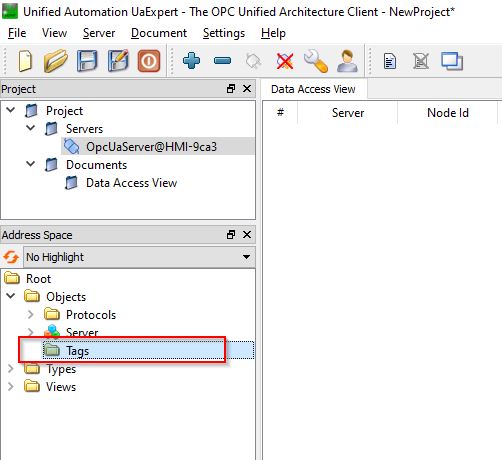This screenshot has width=502, height=460.
Task: Collapse the Servers node in the Project tree
Action: [x=31, y=128]
